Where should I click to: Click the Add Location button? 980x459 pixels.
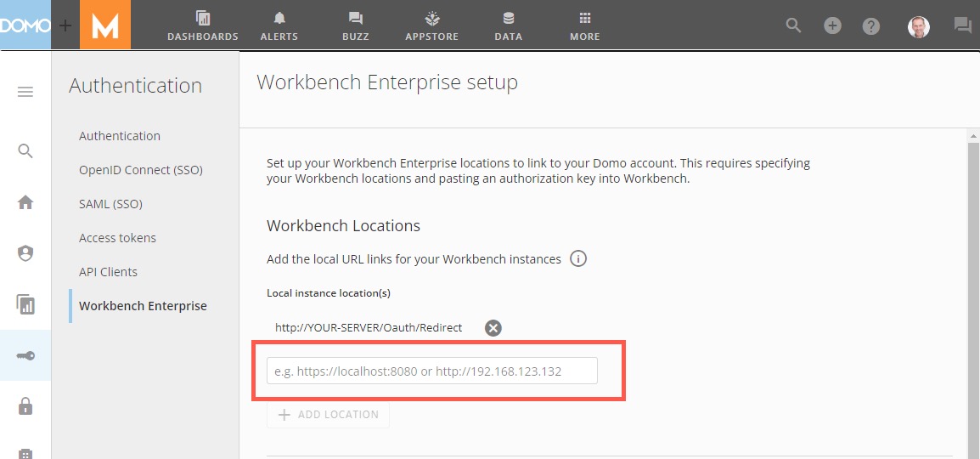click(x=328, y=415)
